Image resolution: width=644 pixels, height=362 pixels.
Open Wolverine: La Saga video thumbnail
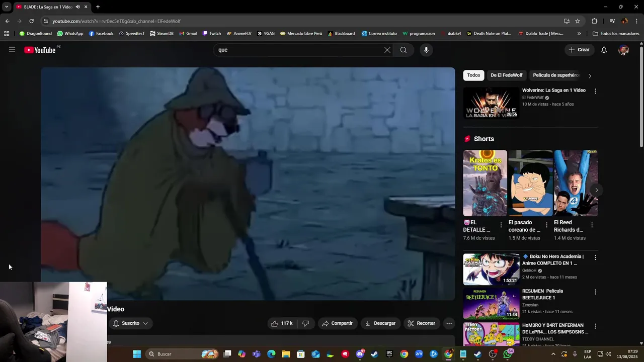(491, 103)
